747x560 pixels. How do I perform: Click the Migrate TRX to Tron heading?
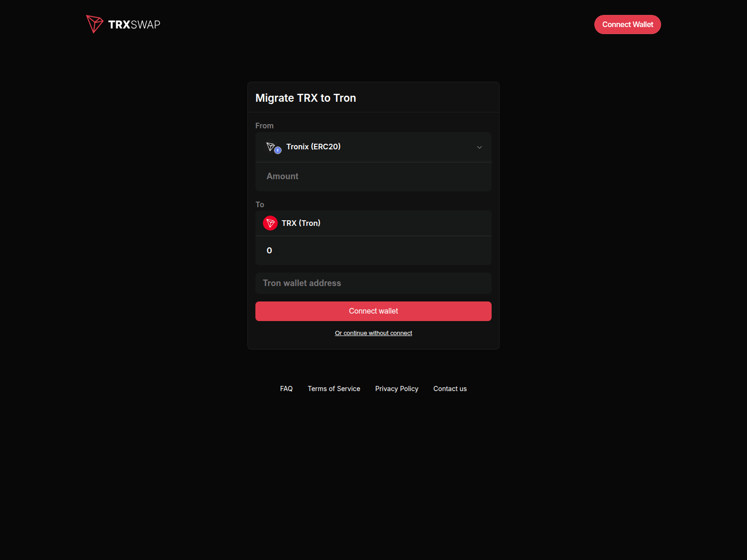coord(306,98)
